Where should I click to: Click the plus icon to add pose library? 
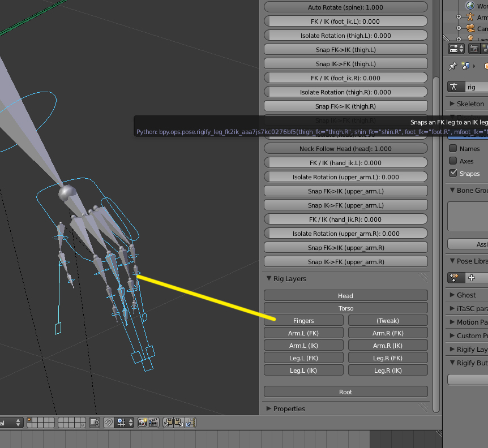tap(472, 278)
